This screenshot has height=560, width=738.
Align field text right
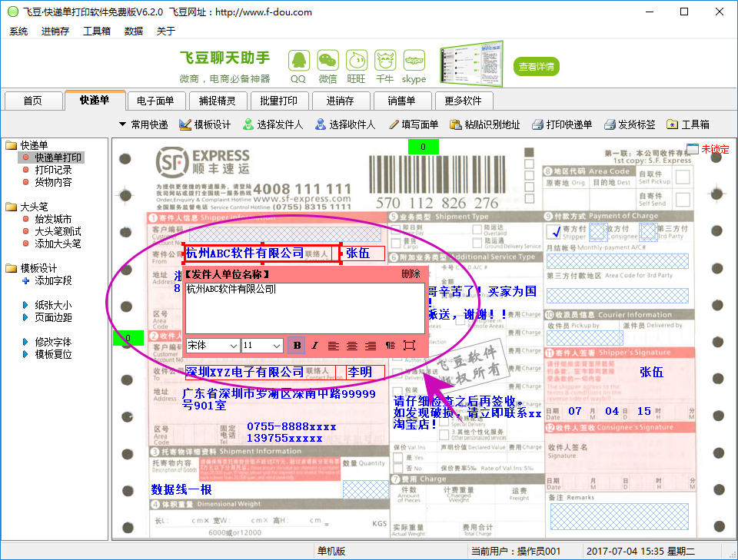pos(371,346)
